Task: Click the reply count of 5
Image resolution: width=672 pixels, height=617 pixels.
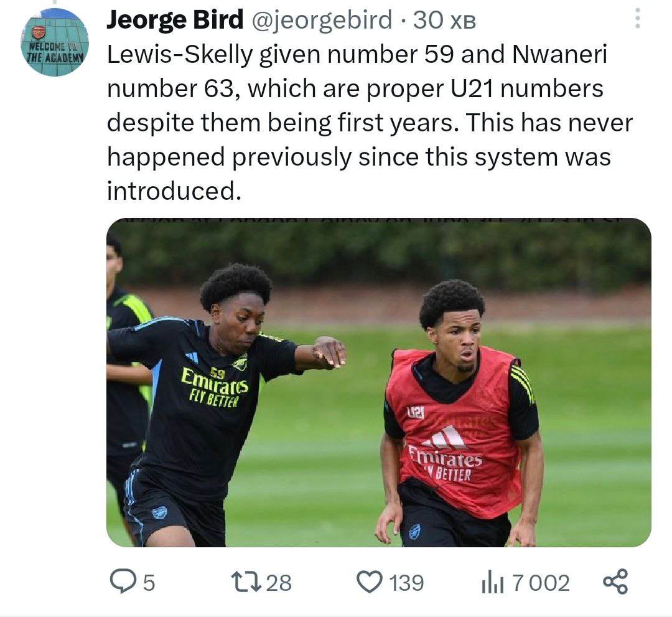Action: tap(149, 583)
